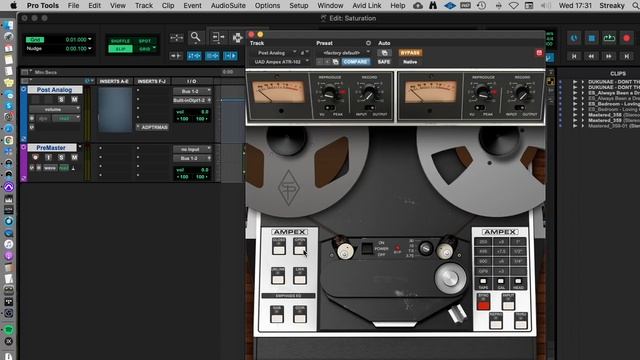Enable SHUFFLE edit mode
Viewport: 640px width, 360px height.
click(120, 41)
